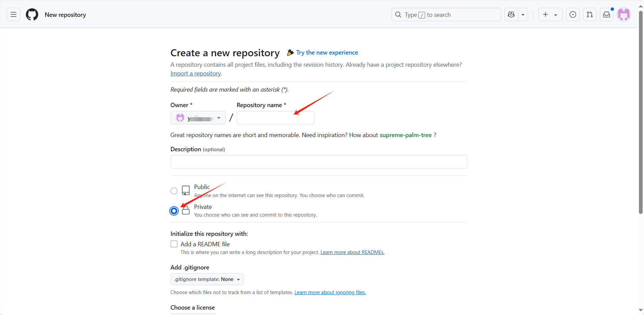Image resolution: width=644 pixels, height=315 pixels.
Task: Open the notifications inbox icon
Action: [606, 14]
